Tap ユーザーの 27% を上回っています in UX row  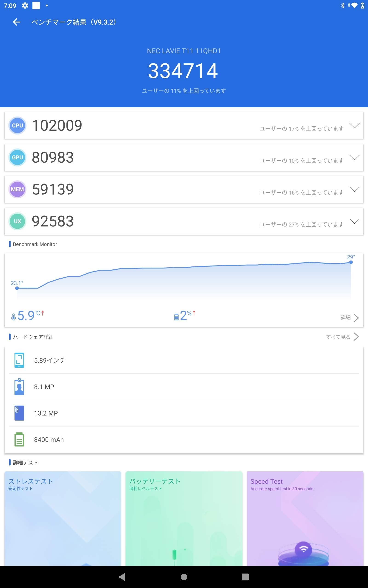[302, 224]
